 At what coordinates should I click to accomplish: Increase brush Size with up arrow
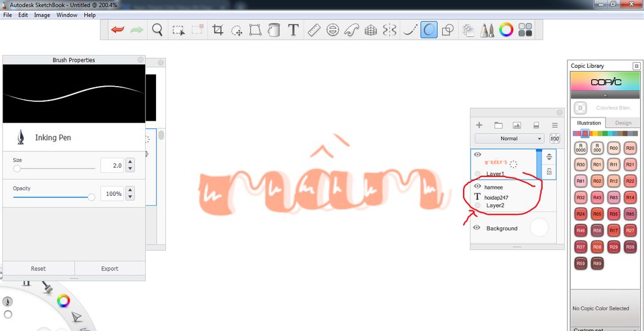coord(130,162)
